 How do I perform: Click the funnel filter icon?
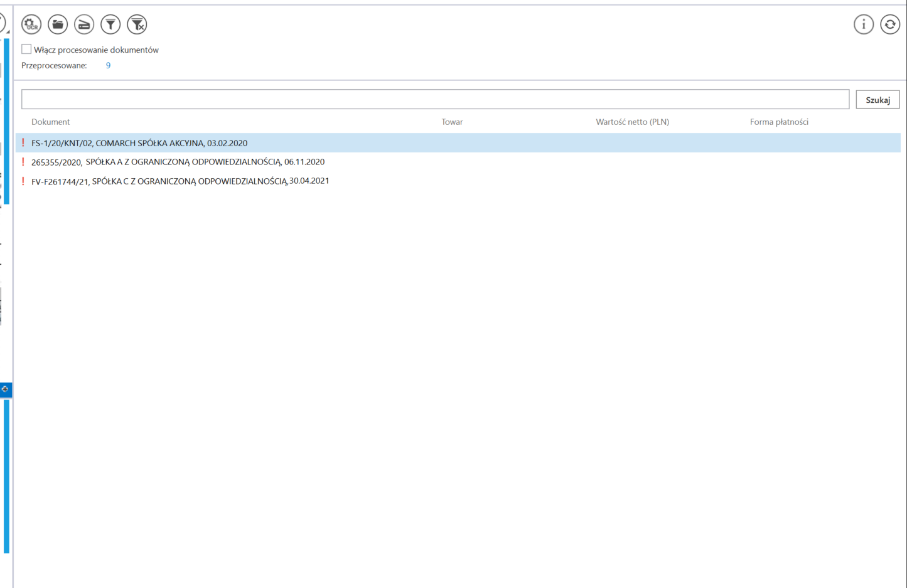(x=110, y=24)
